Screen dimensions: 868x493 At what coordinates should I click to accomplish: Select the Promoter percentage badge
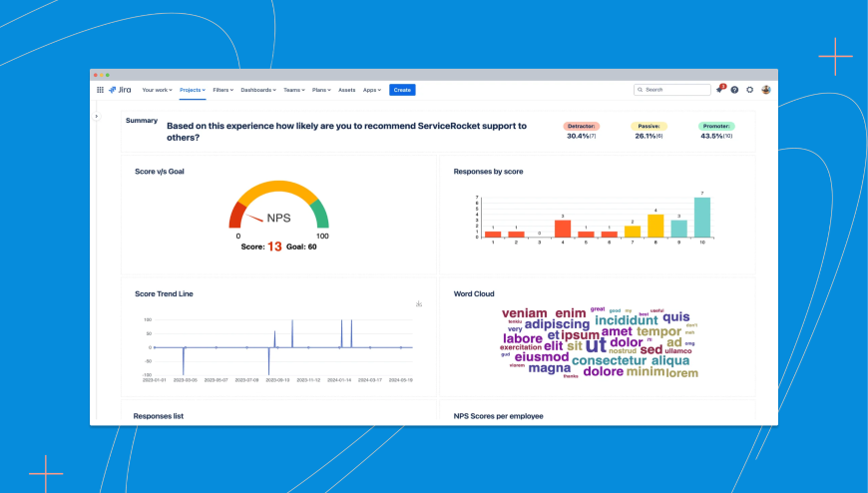click(x=716, y=127)
